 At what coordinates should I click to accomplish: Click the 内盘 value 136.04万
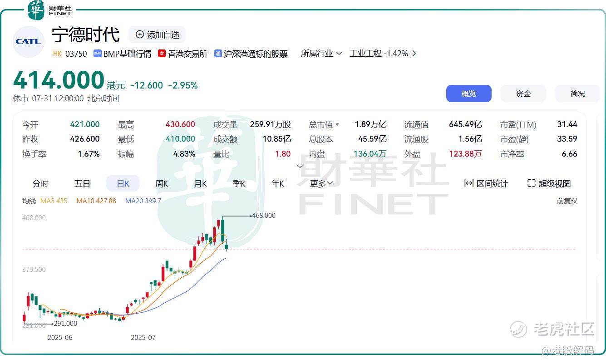pyautogui.click(x=370, y=154)
